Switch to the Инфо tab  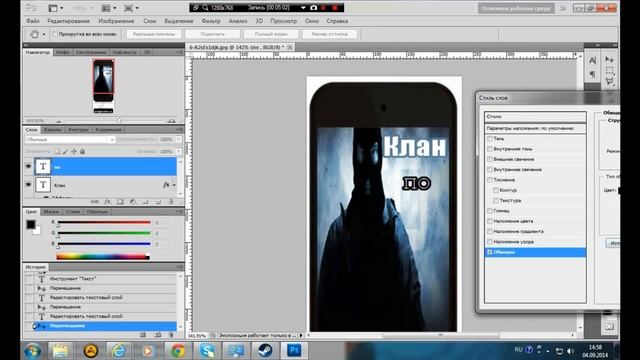pos(62,52)
